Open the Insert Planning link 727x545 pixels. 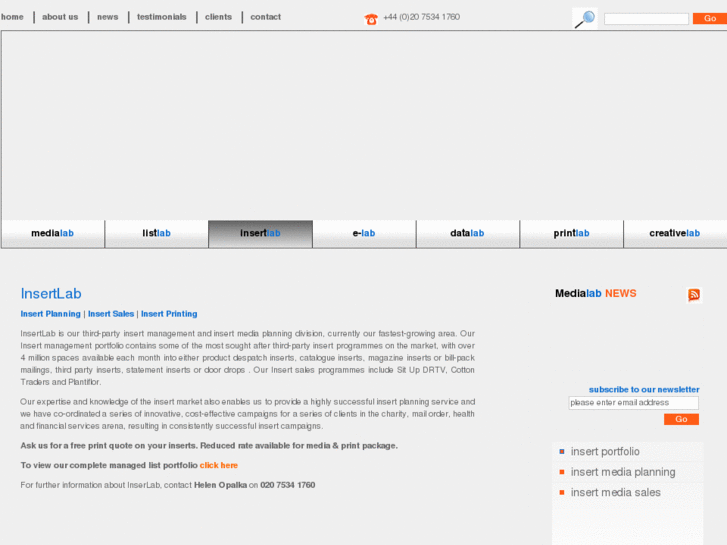tap(51, 314)
